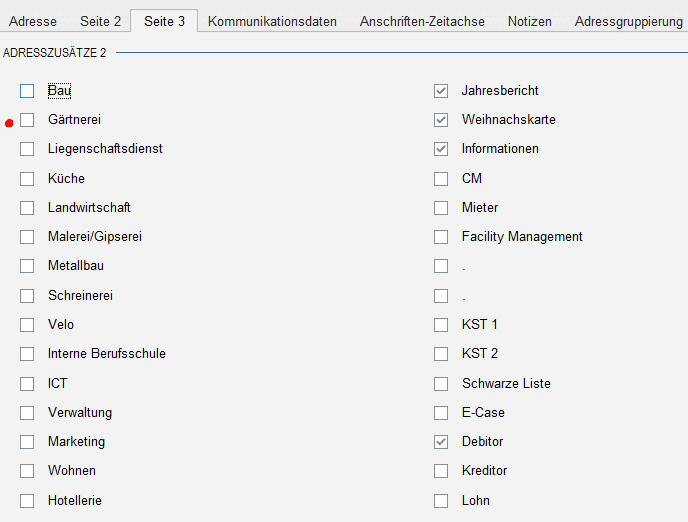Check the Liegenschaftsdienst option
The image size is (688, 522).
[27, 149]
